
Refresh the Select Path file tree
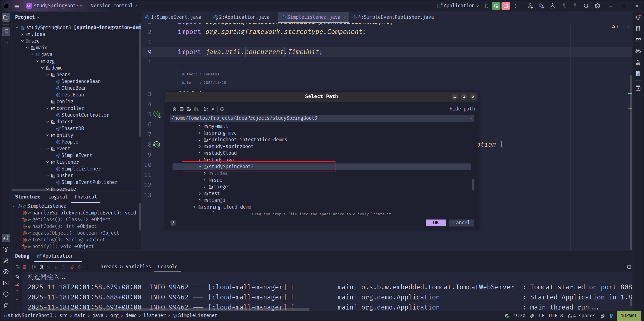click(222, 109)
